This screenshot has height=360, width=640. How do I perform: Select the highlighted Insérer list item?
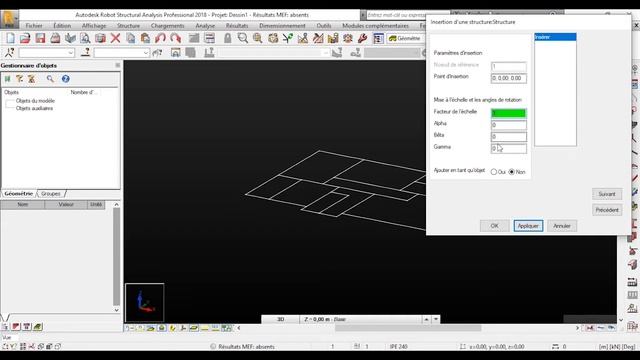click(x=555, y=37)
